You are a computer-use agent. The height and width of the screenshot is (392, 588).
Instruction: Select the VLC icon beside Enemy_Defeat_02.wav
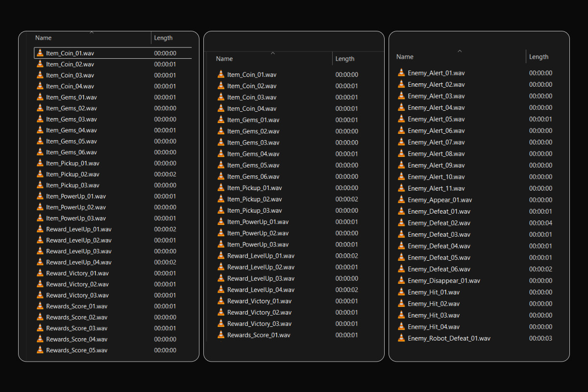coord(401,223)
